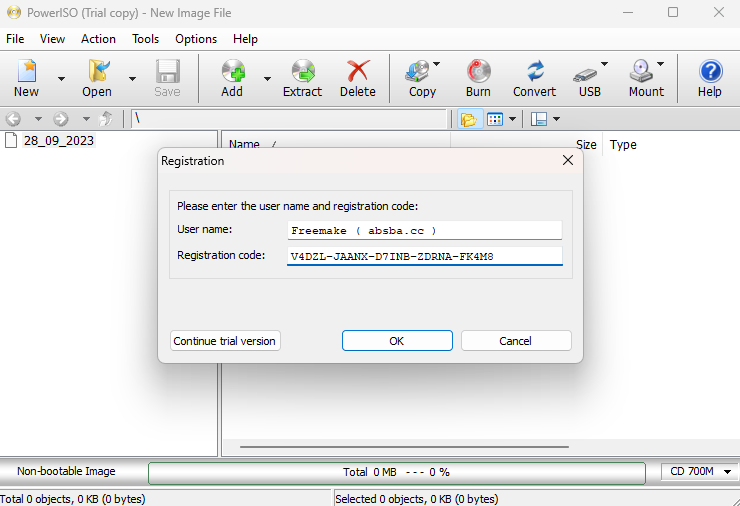Open forward history dropdown arrow
Viewport: 740px width, 506px height.
coord(86,119)
